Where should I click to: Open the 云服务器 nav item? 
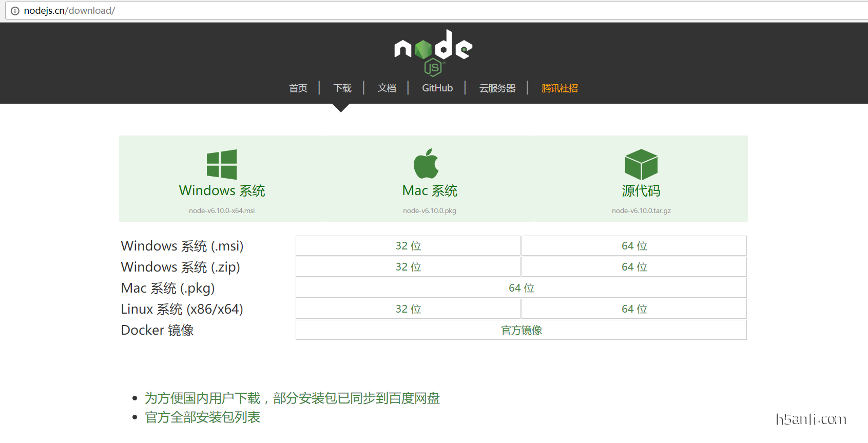[x=497, y=88]
